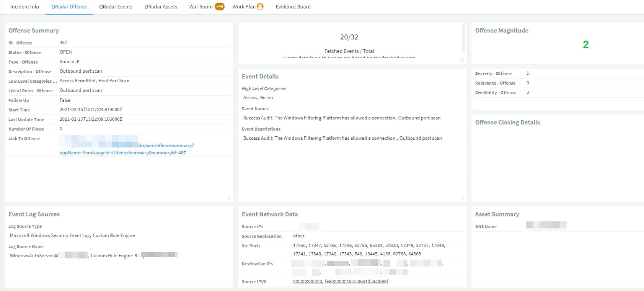Select the QRadar Offense tab

(x=69, y=7)
